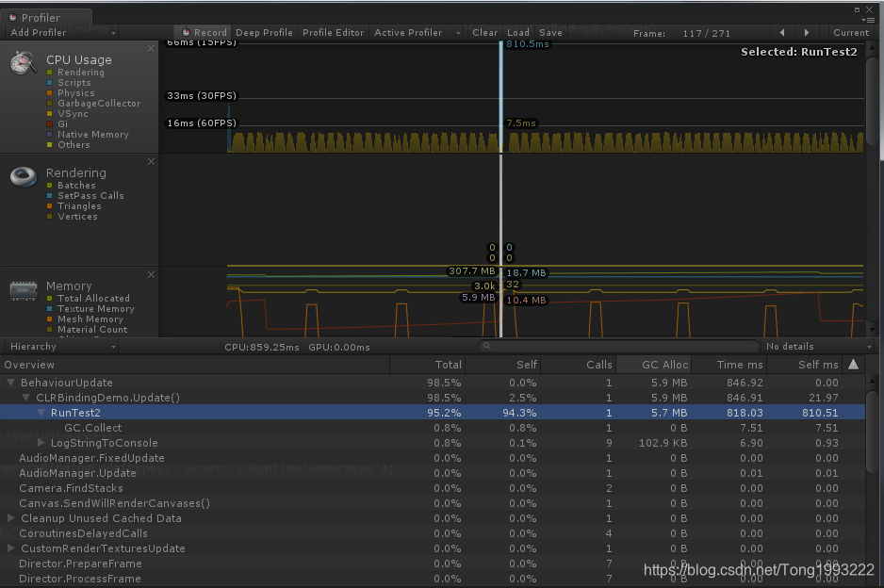Open the Active Profiler dropdown
Viewport: 884px width, 588px height.
click(417, 33)
